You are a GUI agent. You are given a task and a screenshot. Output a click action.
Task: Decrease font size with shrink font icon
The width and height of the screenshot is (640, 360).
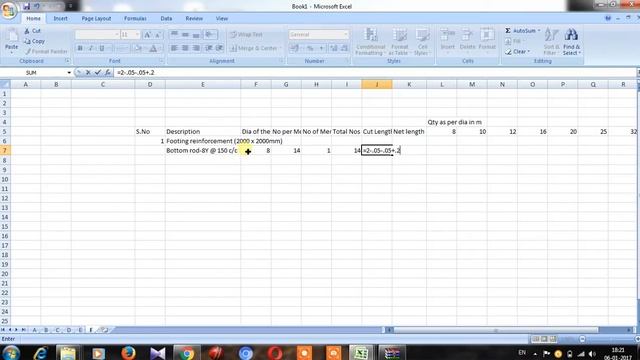(x=158, y=35)
